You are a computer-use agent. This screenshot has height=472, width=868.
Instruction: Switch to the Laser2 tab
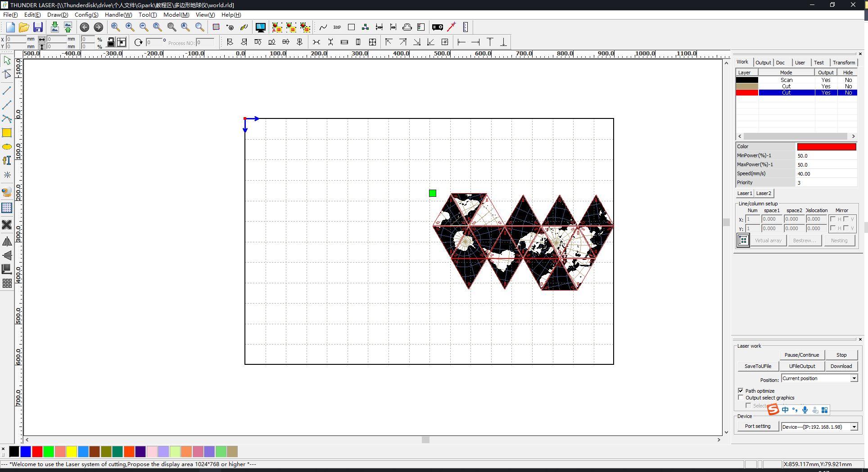coord(764,193)
